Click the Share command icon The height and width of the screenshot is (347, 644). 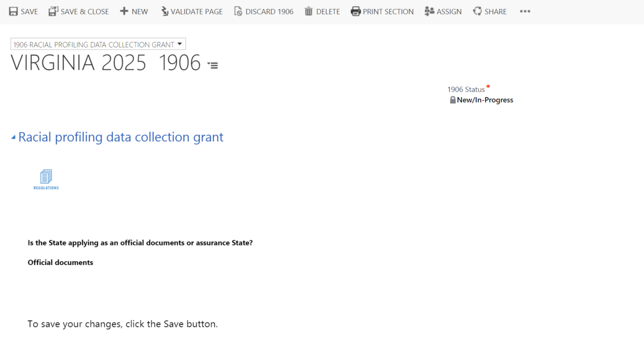pyautogui.click(x=477, y=11)
